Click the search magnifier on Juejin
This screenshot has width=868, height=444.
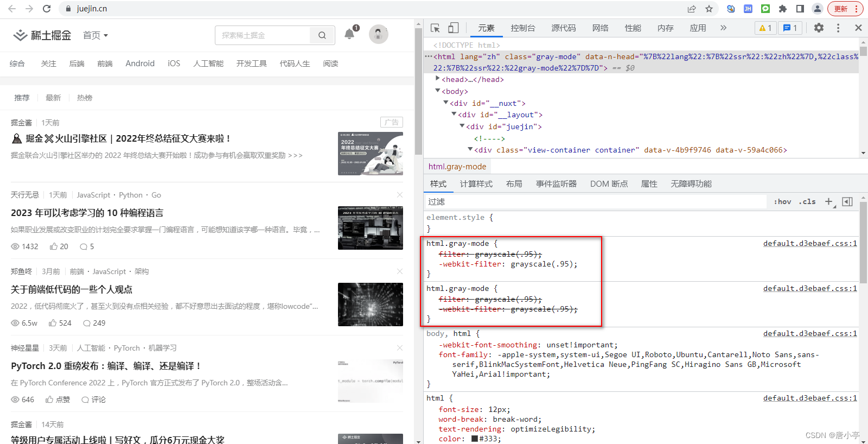click(322, 35)
